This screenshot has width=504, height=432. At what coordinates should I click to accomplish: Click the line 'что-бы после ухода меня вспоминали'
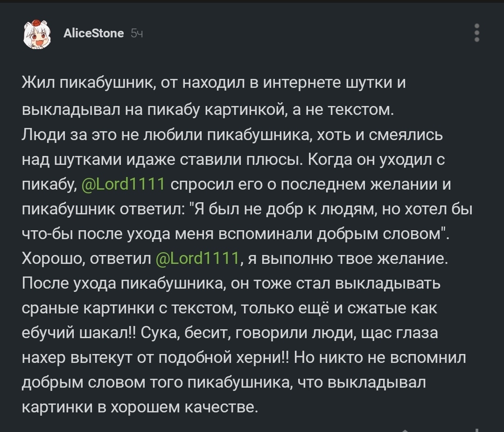(x=236, y=234)
